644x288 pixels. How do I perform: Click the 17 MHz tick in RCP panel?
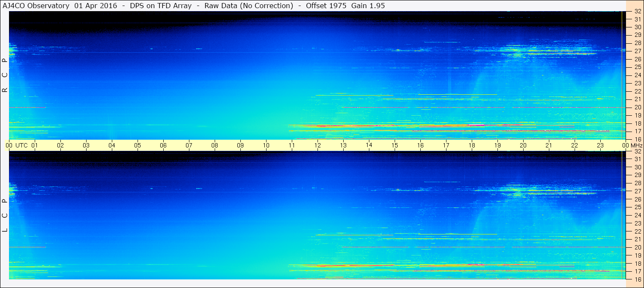click(x=638, y=131)
